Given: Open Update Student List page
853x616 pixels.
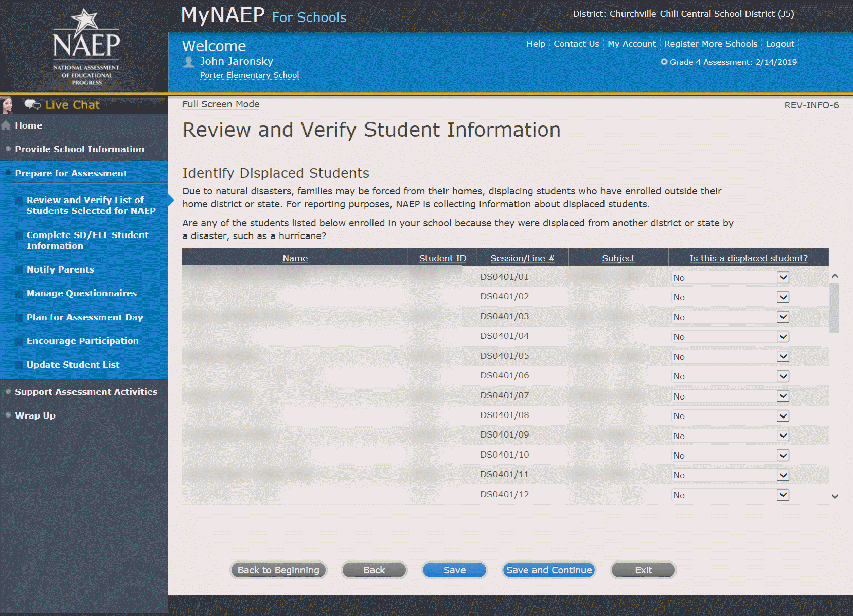Looking at the screenshot, I should click(73, 365).
